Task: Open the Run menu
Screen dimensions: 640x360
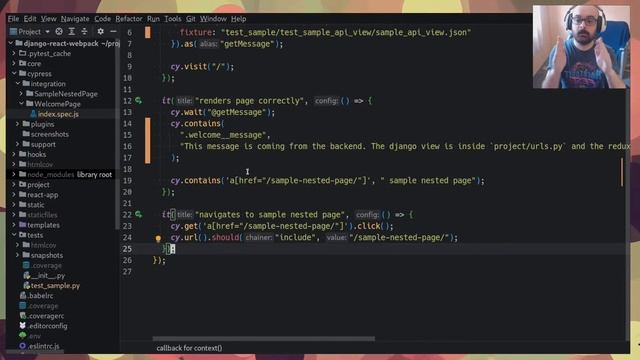Action: pos(153,19)
